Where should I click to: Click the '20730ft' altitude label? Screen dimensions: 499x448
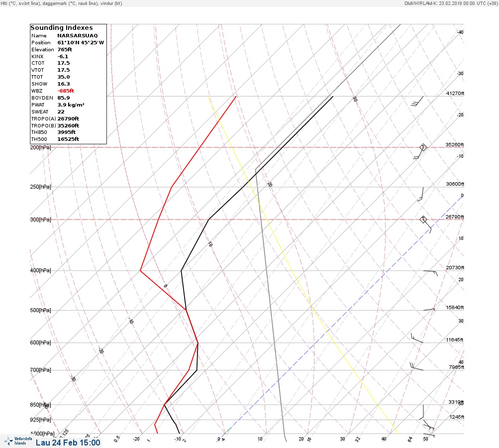click(x=455, y=267)
